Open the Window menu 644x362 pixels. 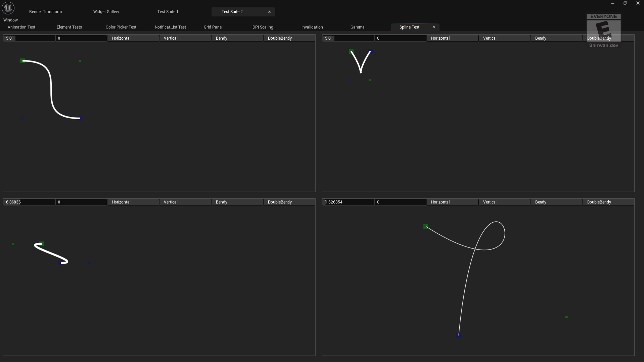10,20
